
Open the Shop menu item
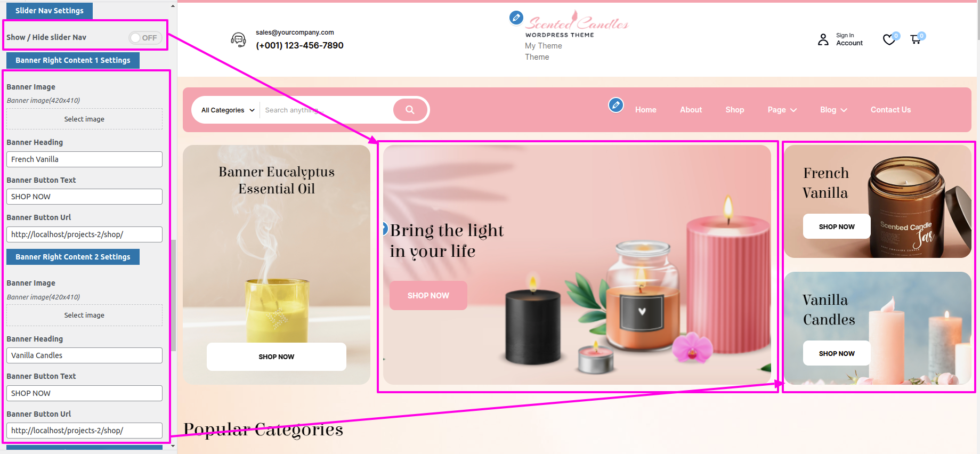[734, 110]
